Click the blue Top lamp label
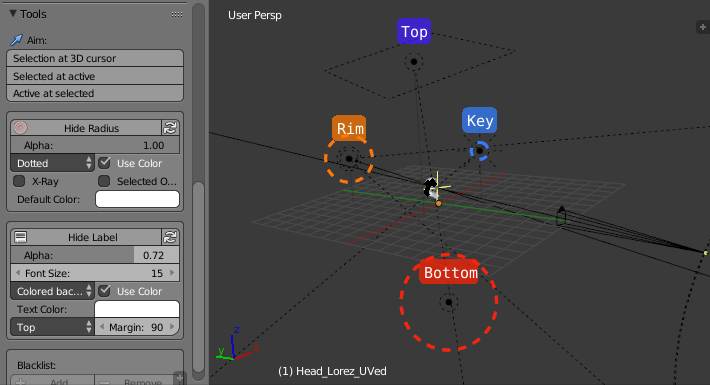 [414, 32]
